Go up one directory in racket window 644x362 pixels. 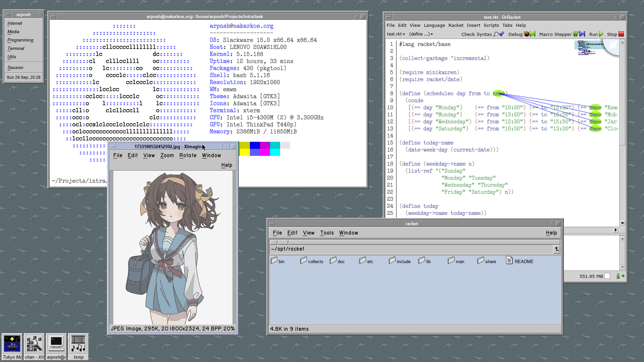click(557, 249)
